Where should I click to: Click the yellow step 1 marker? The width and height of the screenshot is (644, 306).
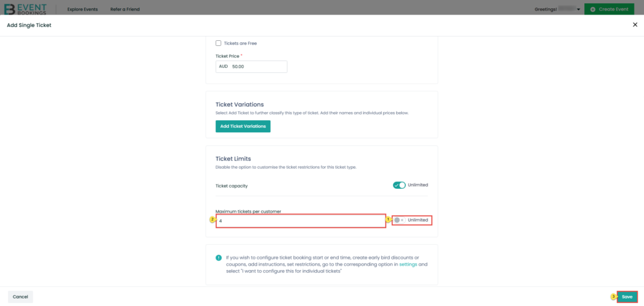click(387, 220)
